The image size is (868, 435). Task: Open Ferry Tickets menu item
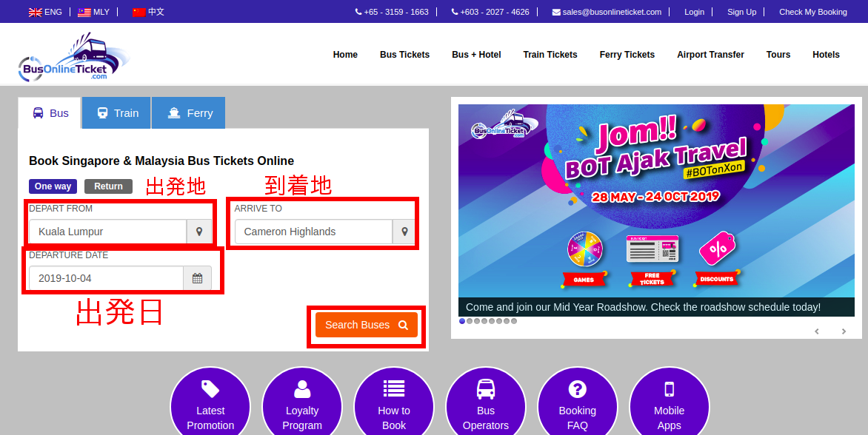coord(627,55)
